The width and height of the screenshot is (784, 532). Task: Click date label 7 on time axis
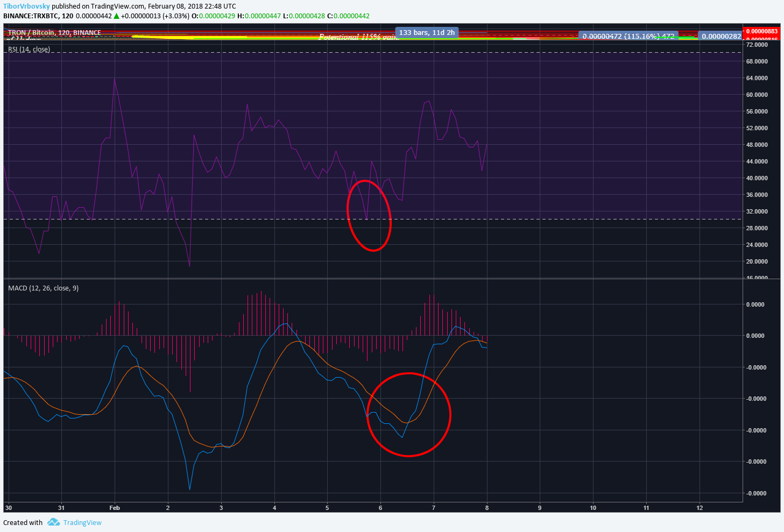(x=434, y=508)
